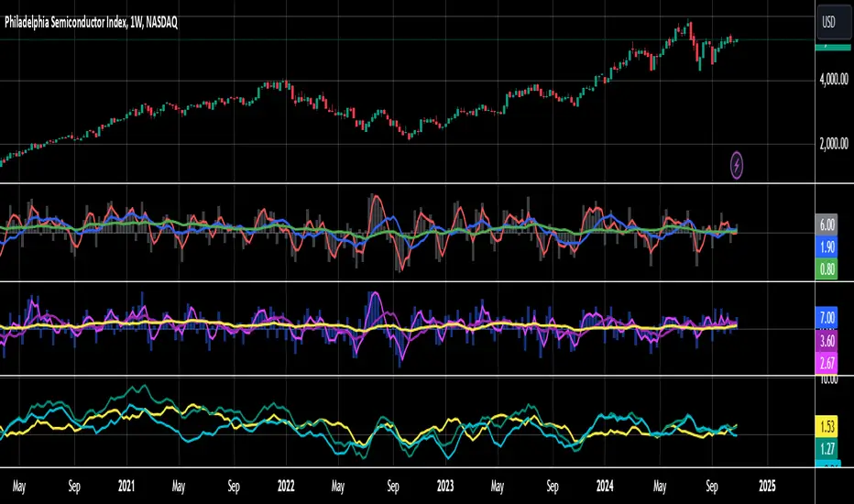This screenshot has height=504, width=854.
Task: Click the yellow 1.53 indicator value label
Action: pyautogui.click(x=827, y=427)
